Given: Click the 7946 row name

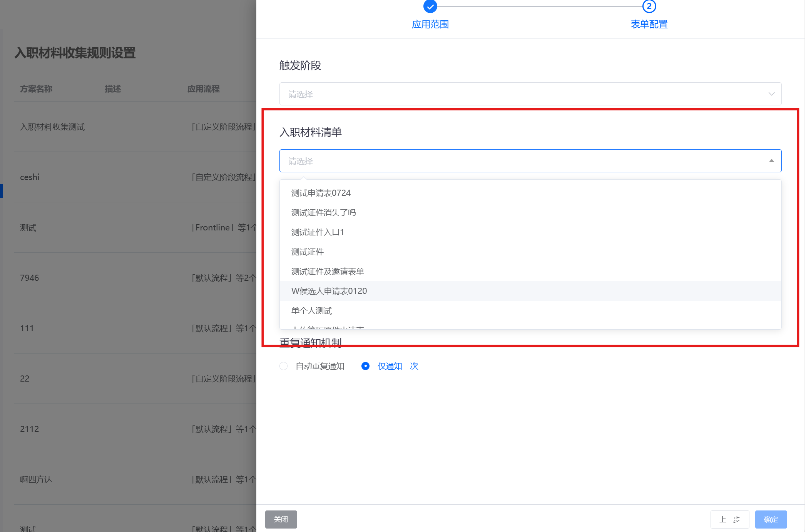Looking at the screenshot, I should click(x=30, y=278).
